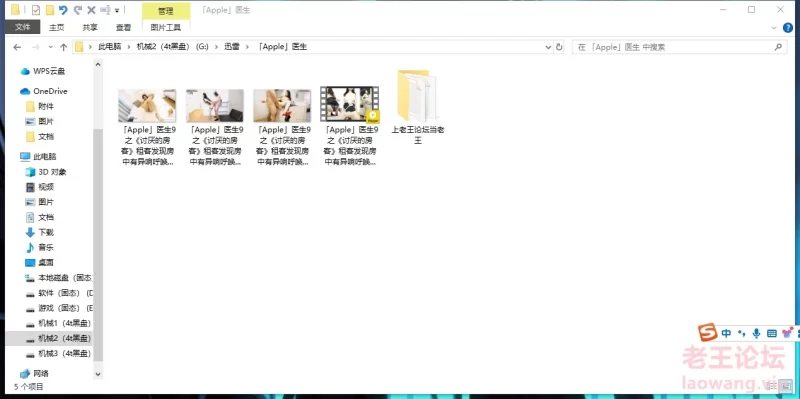Open the recent locations dropdown arrow

coord(50,47)
